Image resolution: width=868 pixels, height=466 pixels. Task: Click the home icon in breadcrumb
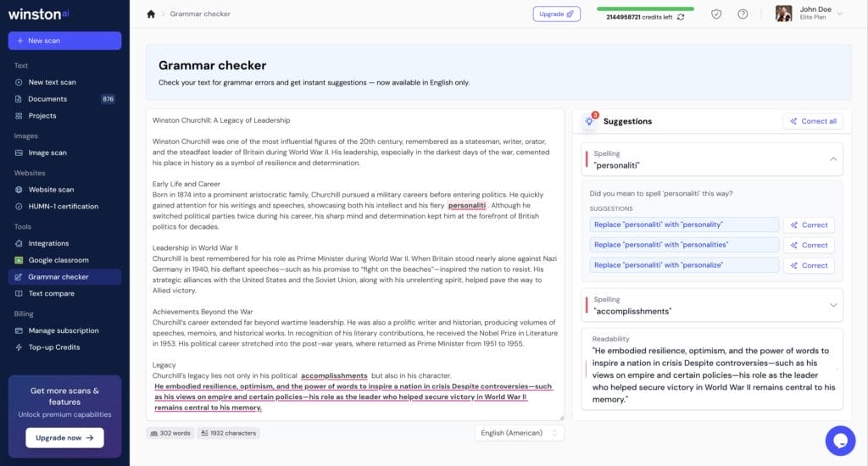click(x=151, y=14)
